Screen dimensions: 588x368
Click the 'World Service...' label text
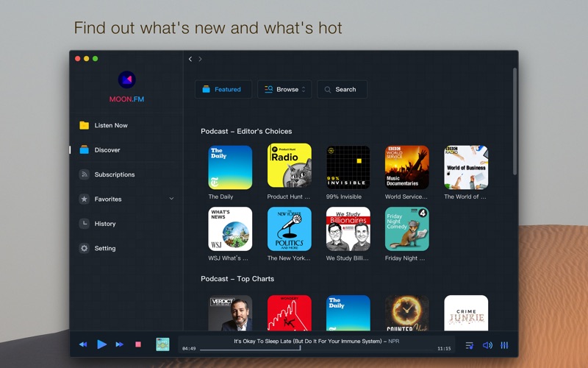[x=406, y=197]
